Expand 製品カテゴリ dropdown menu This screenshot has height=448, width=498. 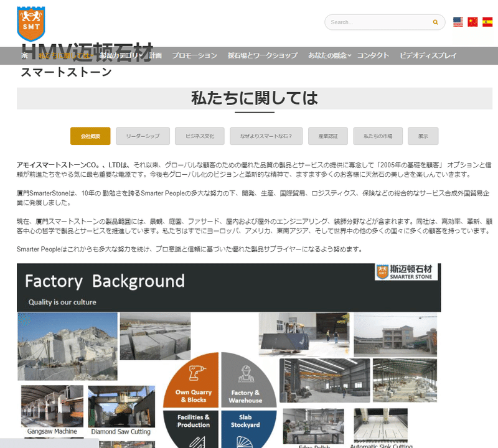click(x=121, y=55)
